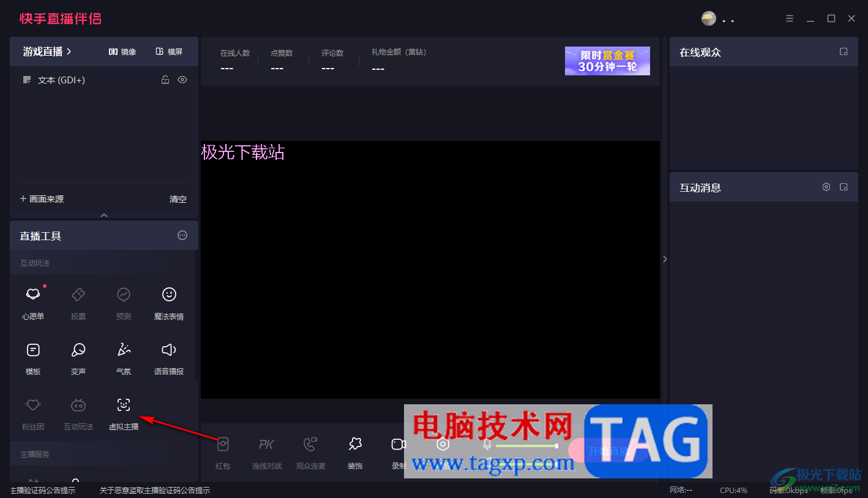
Task: Click the 点赞数 likes stat
Action: (282, 60)
